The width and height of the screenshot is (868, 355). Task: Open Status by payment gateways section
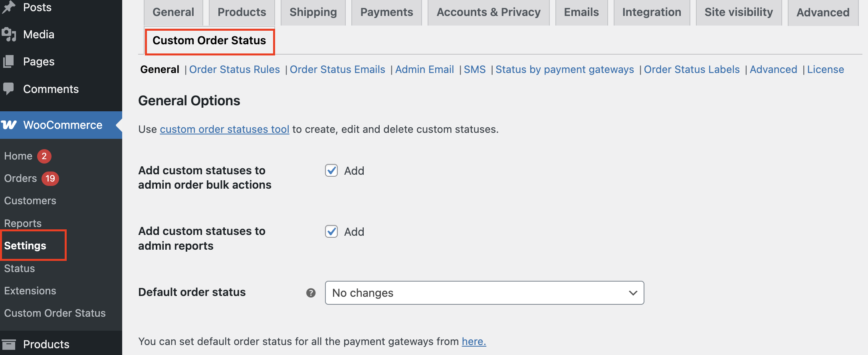click(x=565, y=69)
